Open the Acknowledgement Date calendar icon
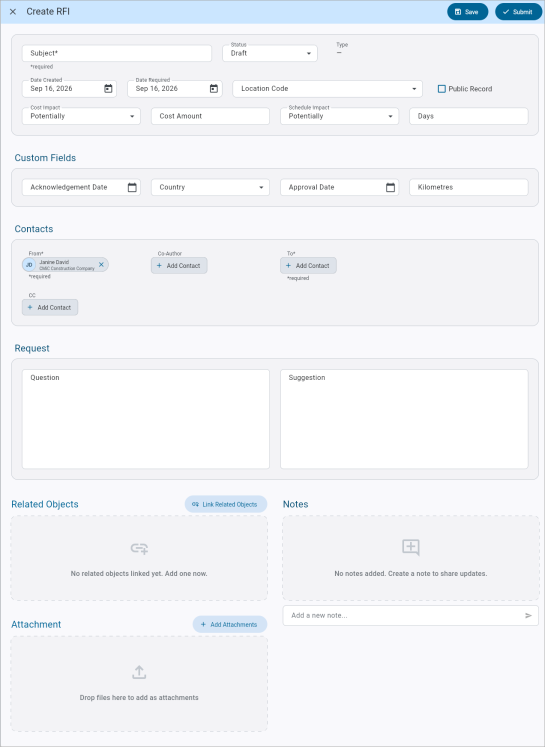545x747 pixels. pyautogui.click(x=132, y=188)
